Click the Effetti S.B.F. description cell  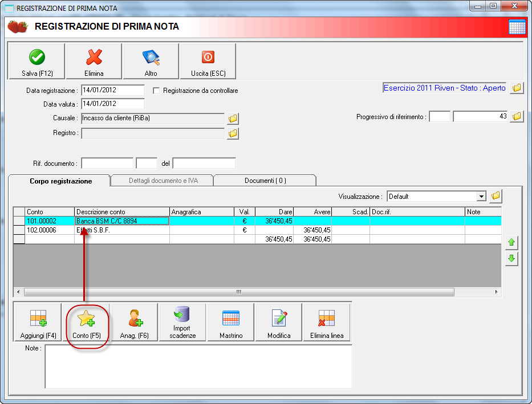[122, 230]
